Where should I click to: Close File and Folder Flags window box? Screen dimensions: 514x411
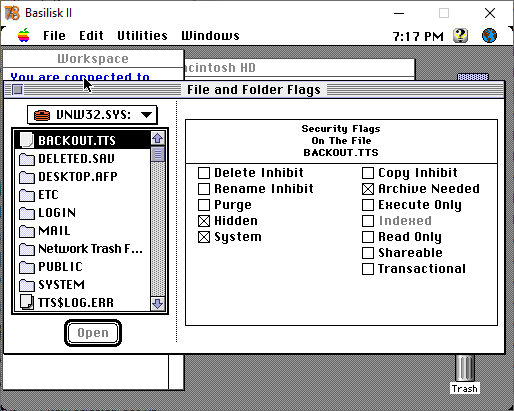pos(17,90)
